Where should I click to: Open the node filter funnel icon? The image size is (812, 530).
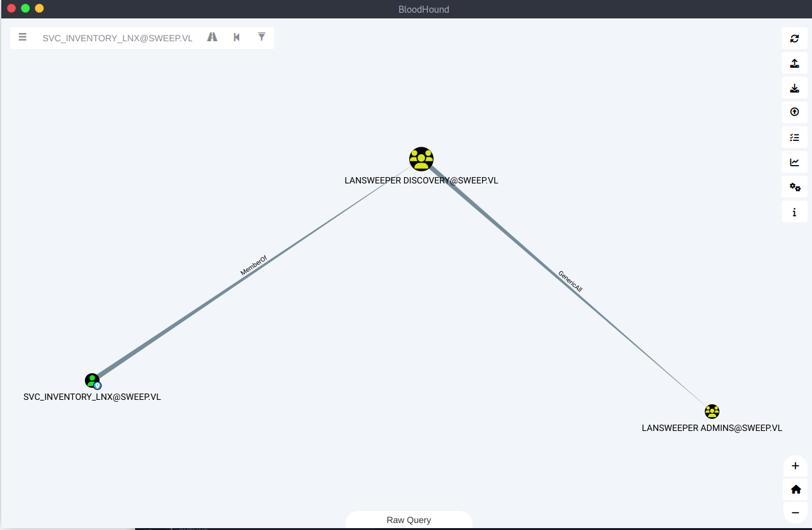[261, 37]
